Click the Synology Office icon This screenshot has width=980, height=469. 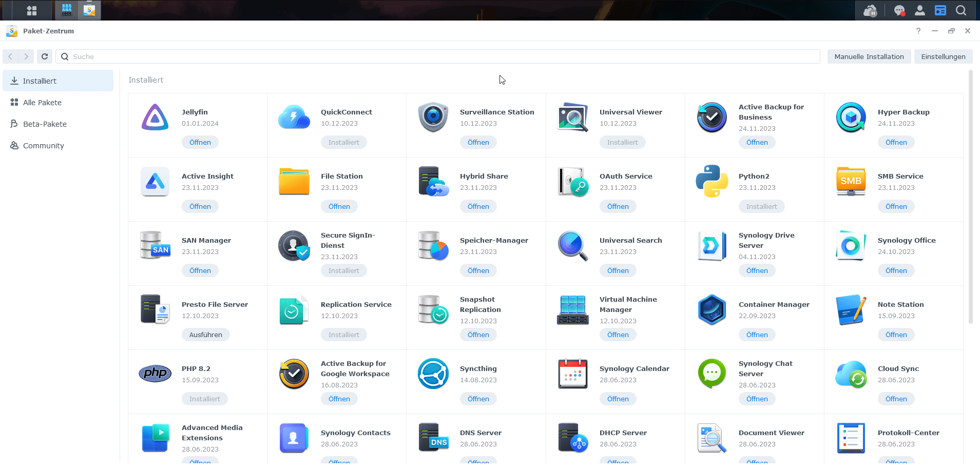tap(851, 245)
